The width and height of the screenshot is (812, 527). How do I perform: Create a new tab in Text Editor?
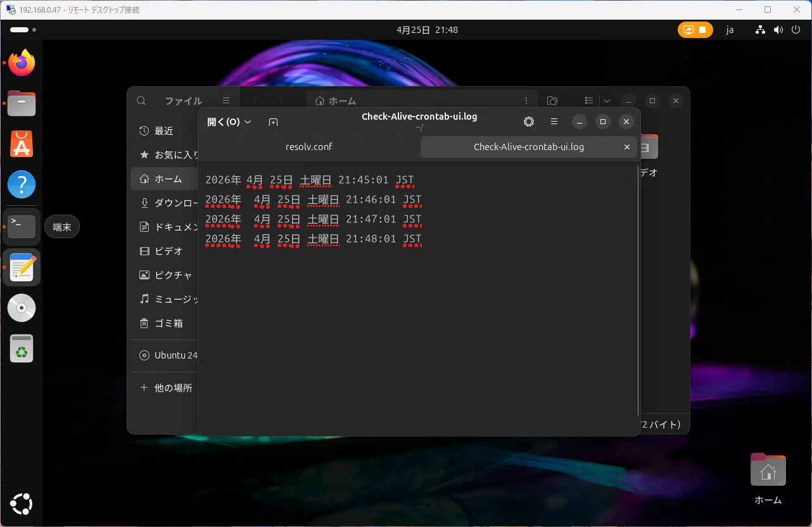(273, 122)
